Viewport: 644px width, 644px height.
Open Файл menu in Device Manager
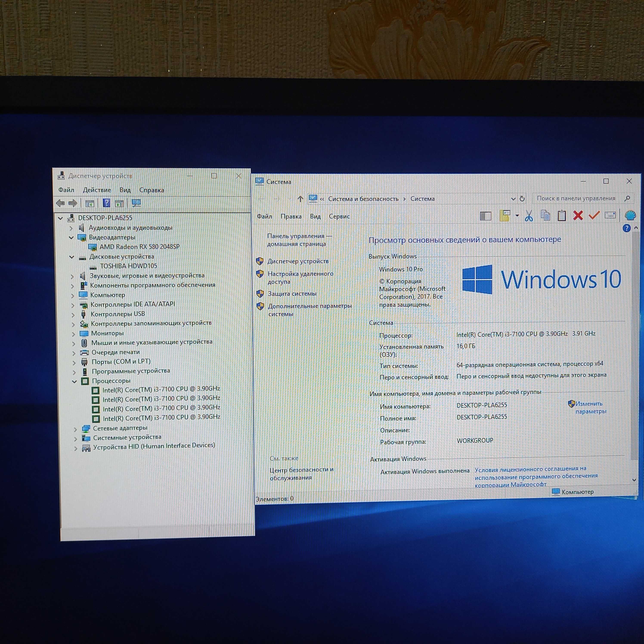pyautogui.click(x=66, y=190)
